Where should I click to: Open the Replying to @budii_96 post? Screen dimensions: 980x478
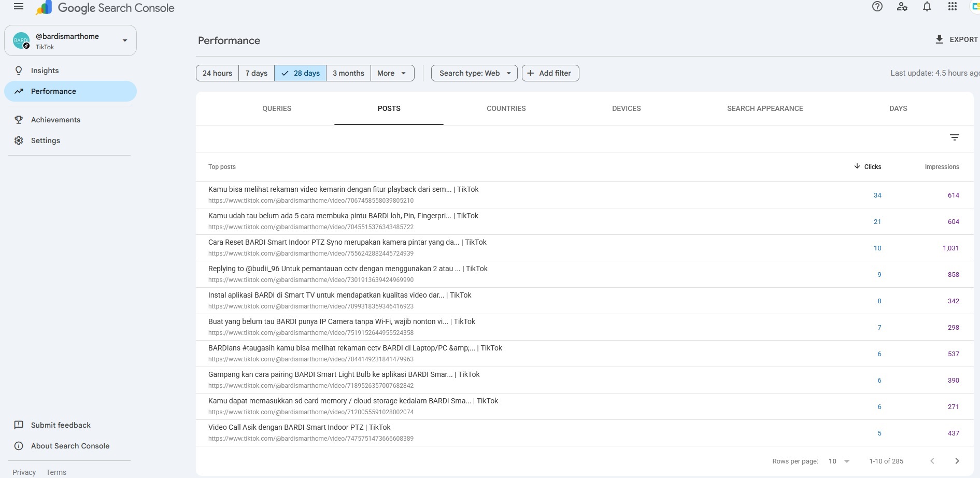click(585, 274)
